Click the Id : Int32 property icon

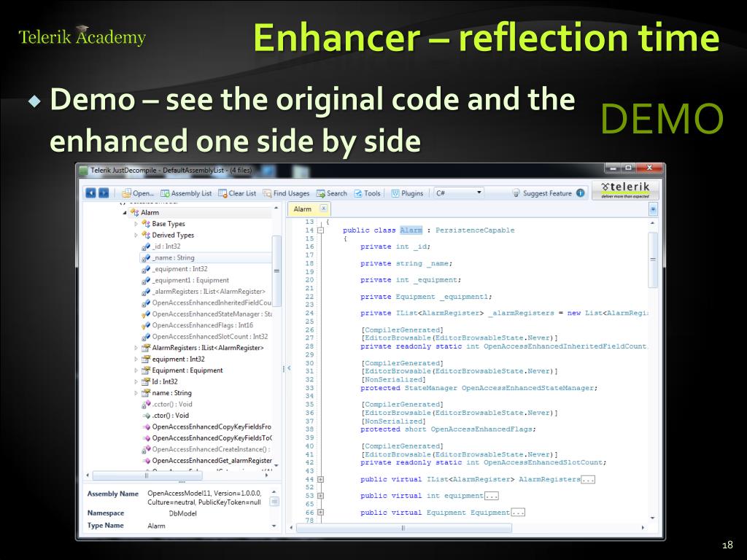[146, 382]
